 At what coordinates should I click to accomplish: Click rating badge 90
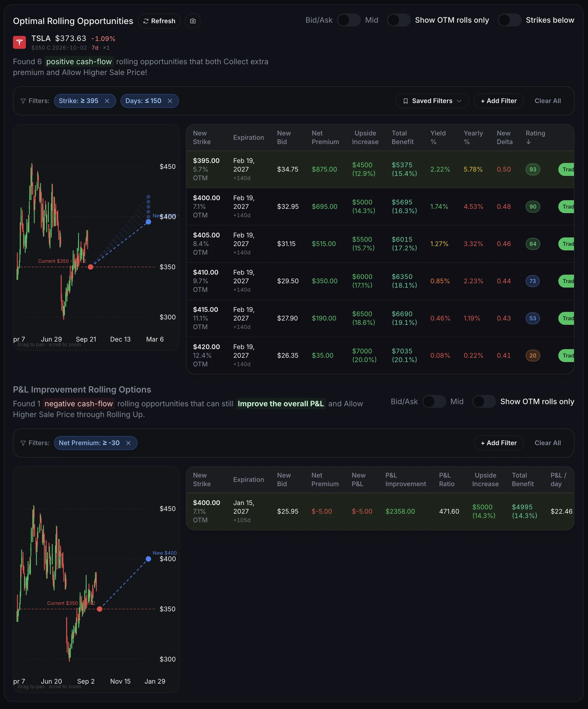tap(533, 207)
